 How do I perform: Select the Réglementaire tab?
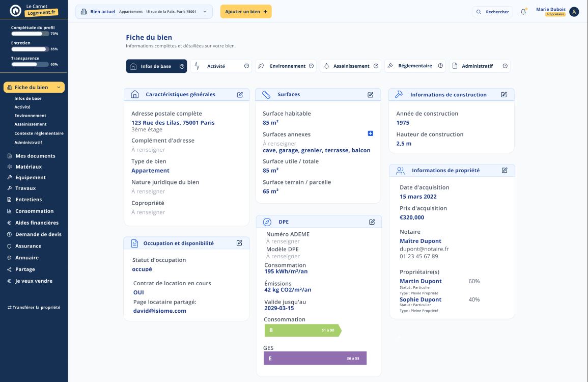click(414, 66)
